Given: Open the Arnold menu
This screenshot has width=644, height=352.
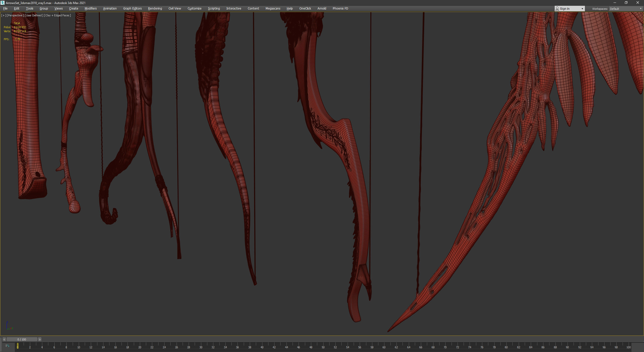Looking at the screenshot, I should [321, 9].
